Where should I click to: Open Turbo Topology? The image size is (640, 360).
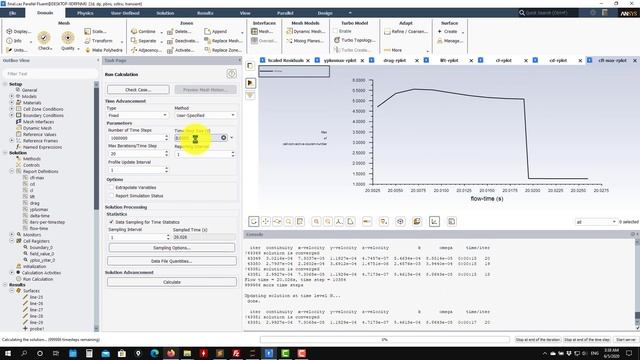pos(355,40)
